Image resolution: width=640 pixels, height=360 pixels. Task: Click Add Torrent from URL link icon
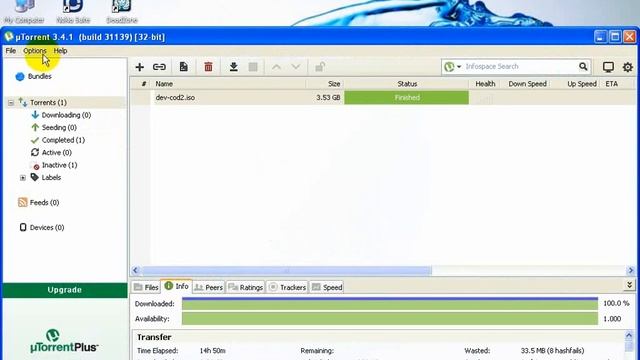coord(159,67)
